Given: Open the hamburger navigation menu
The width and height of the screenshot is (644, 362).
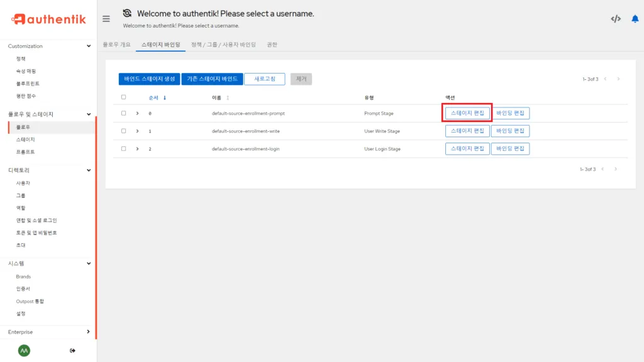Looking at the screenshot, I should pos(106,19).
